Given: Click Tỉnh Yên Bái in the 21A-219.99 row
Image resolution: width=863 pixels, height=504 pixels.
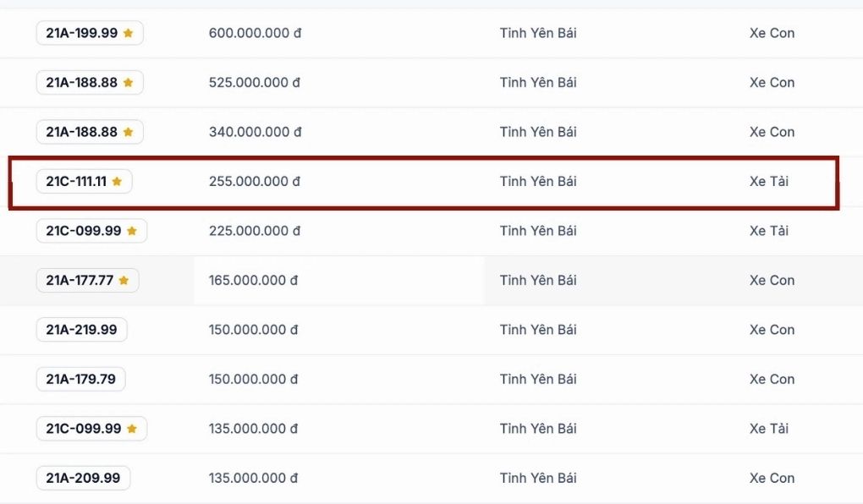Looking at the screenshot, I should coord(538,330).
